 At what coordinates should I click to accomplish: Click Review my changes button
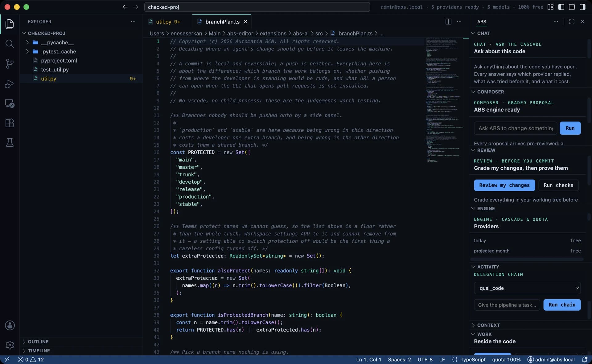click(x=504, y=185)
